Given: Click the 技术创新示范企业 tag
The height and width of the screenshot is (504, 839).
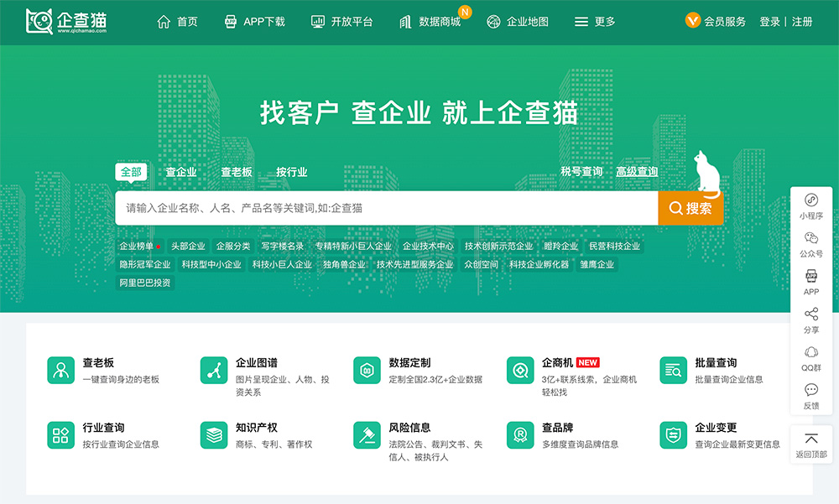Looking at the screenshot, I should pos(498,246).
